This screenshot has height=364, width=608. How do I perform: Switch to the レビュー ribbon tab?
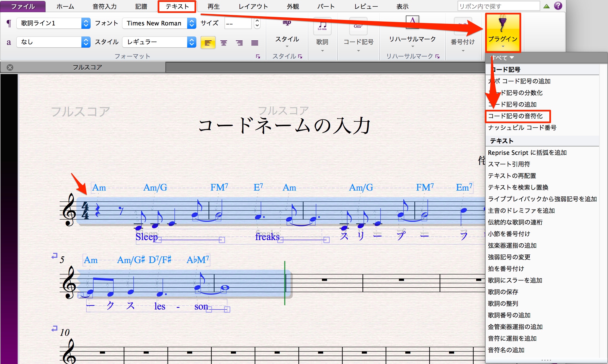coord(366,6)
